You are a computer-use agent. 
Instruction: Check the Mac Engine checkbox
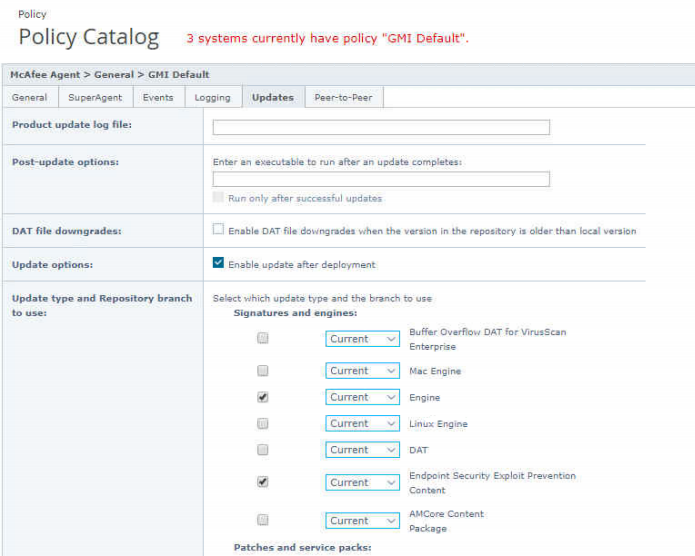263,370
